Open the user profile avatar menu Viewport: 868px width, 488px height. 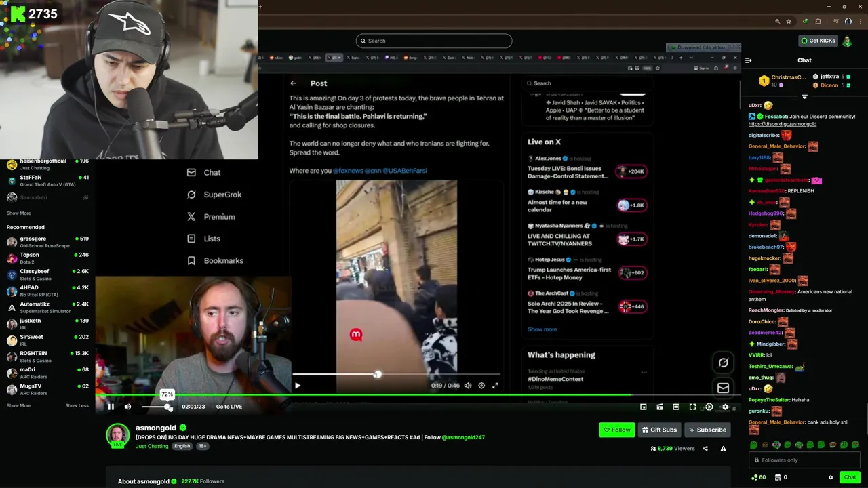(x=847, y=41)
